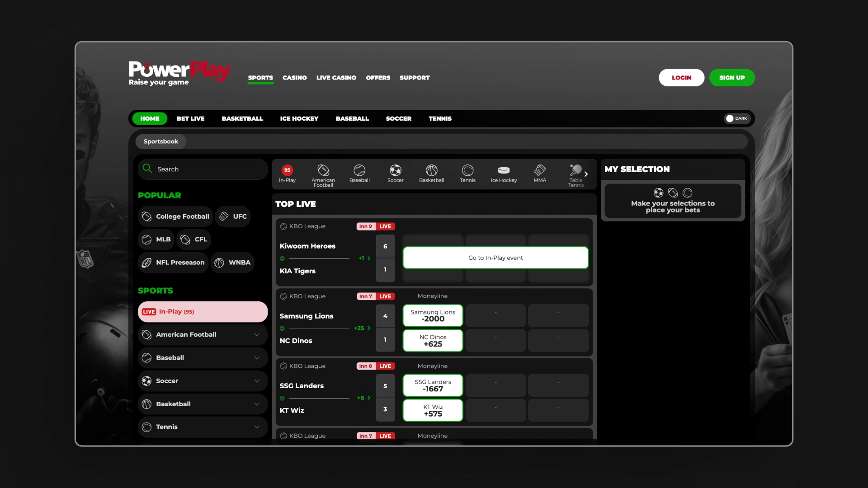
Task: Open the KT Wiz team name
Action: [292, 410]
